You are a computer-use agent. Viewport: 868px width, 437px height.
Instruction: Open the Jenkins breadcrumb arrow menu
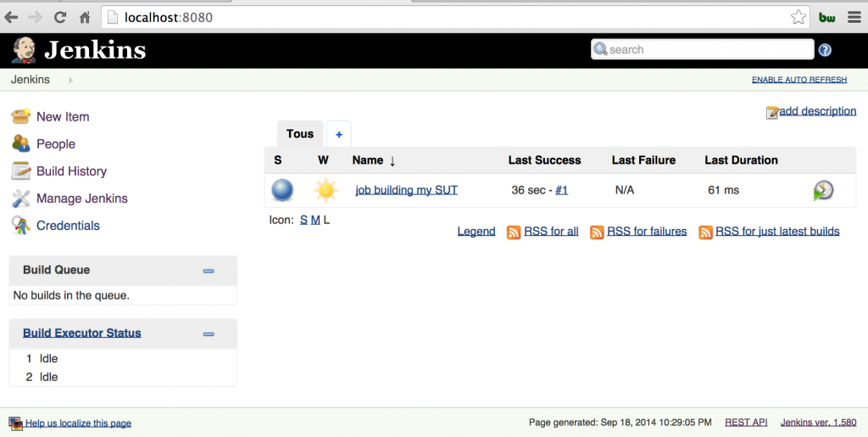[x=70, y=80]
